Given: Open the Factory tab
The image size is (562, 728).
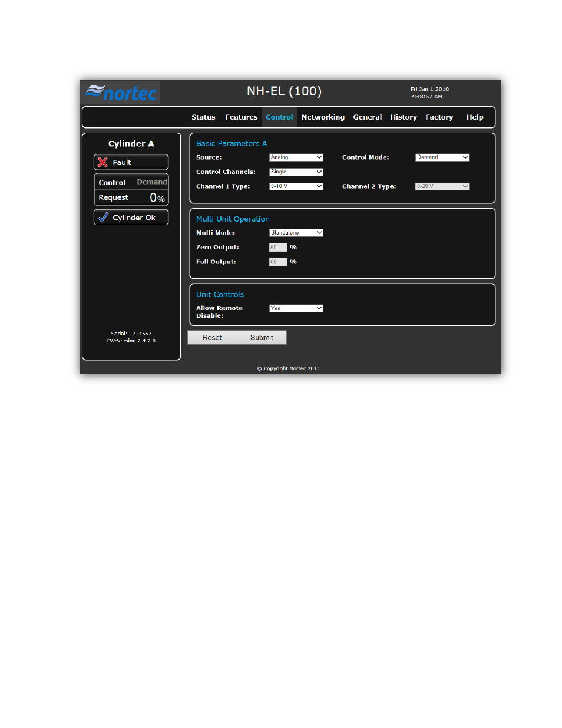Looking at the screenshot, I should pyautogui.click(x=439, y=117).
